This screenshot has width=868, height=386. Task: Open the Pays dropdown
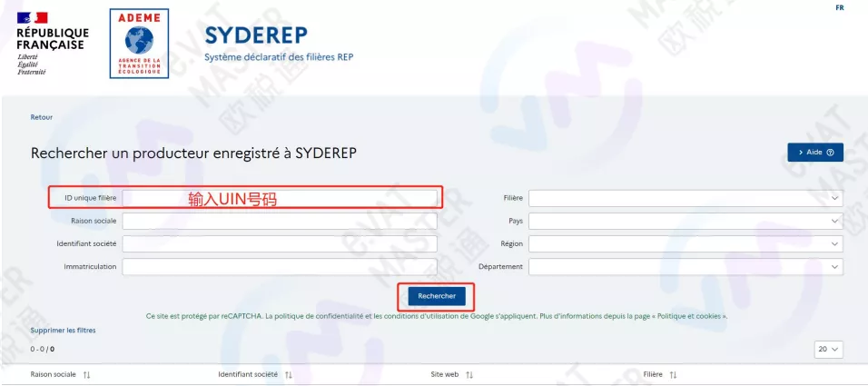pyautogui.click(x=686, y=221)
